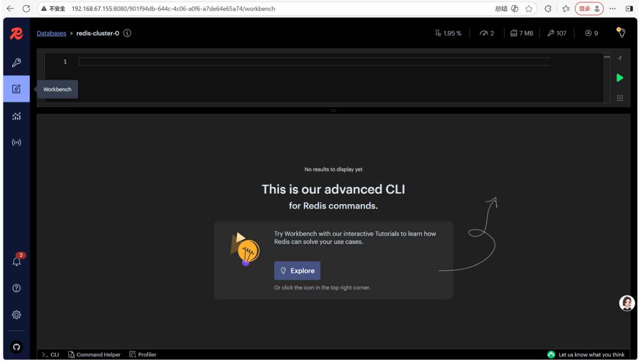
Task: Click the connected clients 9 indicator
Action: [x=591, y=33]
